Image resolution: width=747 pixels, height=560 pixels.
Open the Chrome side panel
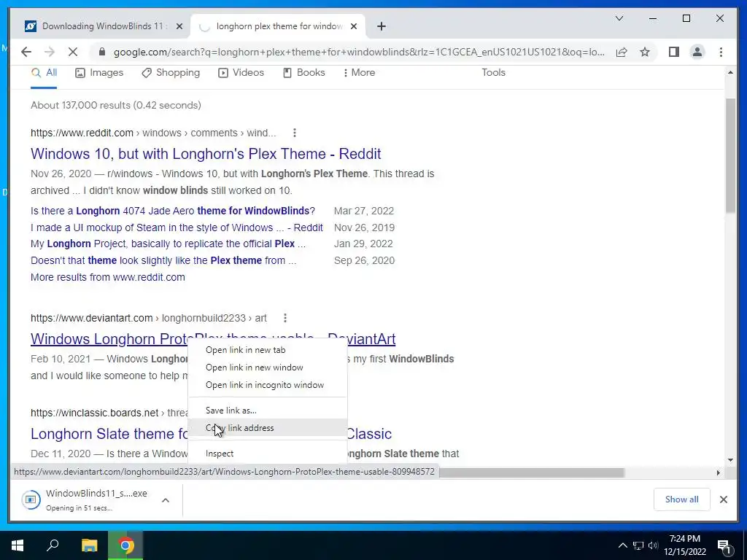tap(673, 52)
